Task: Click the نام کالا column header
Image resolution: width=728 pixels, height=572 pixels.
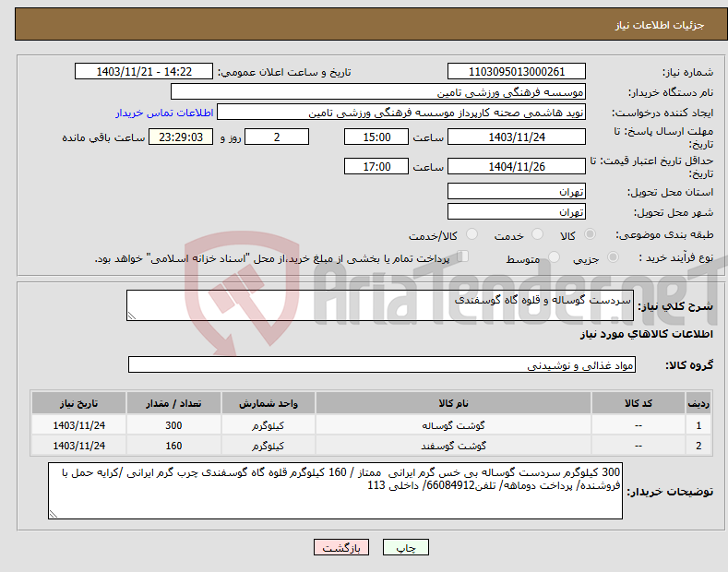Action: pos(453,403)
